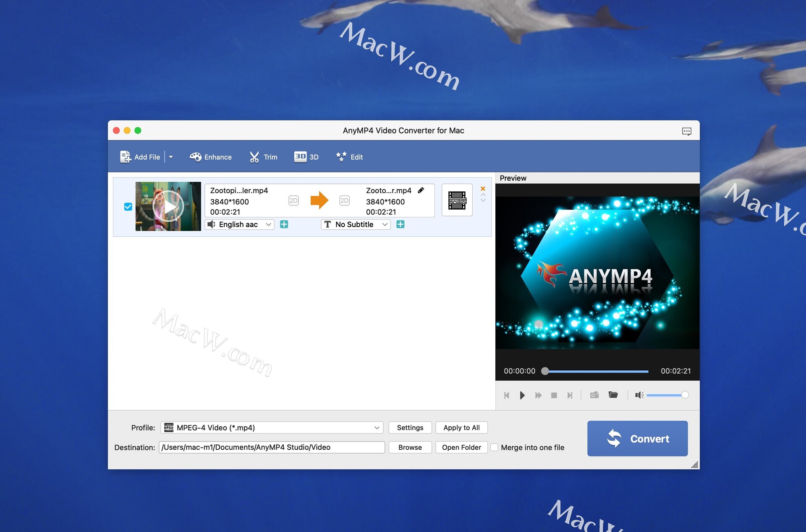Uncheck the Zootopia video file checkbox

tap(128, 207)
